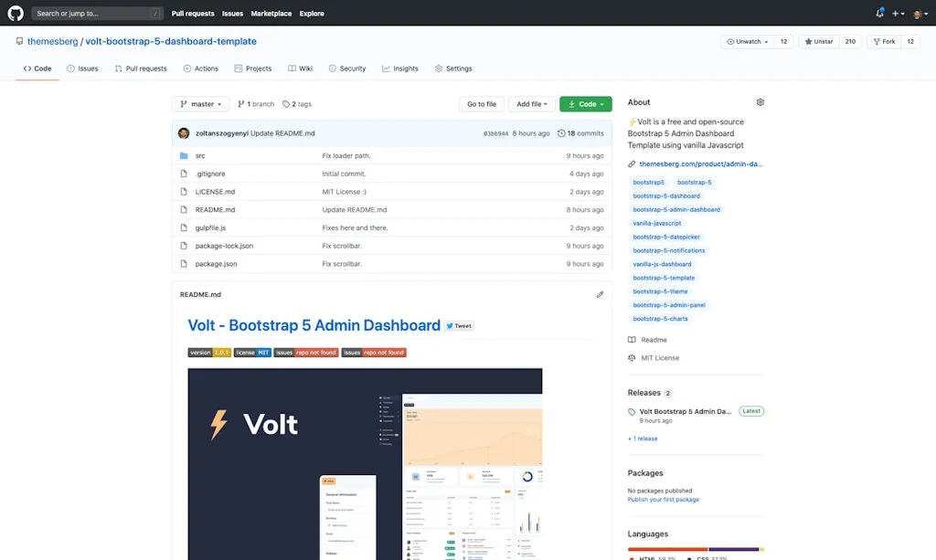Open the About settings gear icon

click(760, 102)
